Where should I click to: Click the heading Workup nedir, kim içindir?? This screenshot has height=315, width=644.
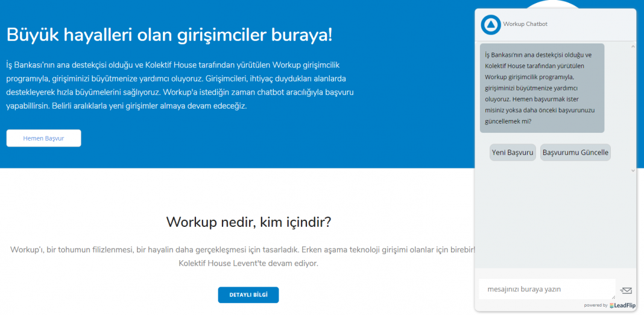pos(248,222)
